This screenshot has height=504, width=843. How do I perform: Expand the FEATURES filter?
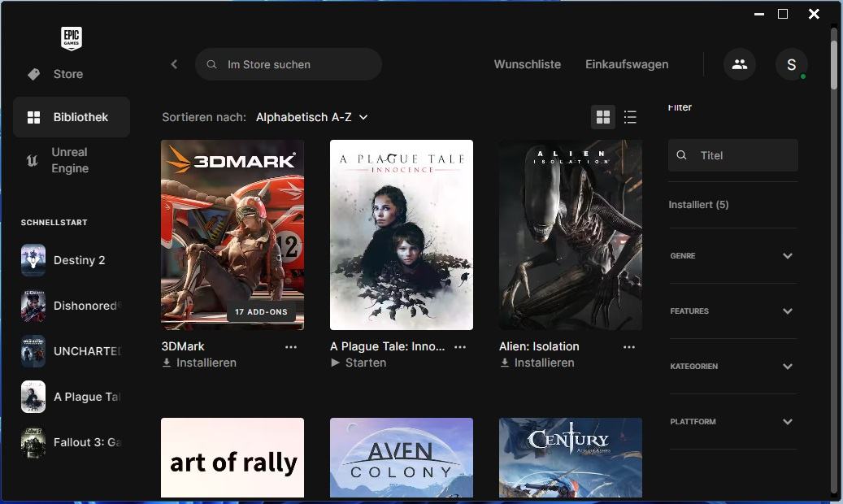pyautogui.click(x=732, y=311)
